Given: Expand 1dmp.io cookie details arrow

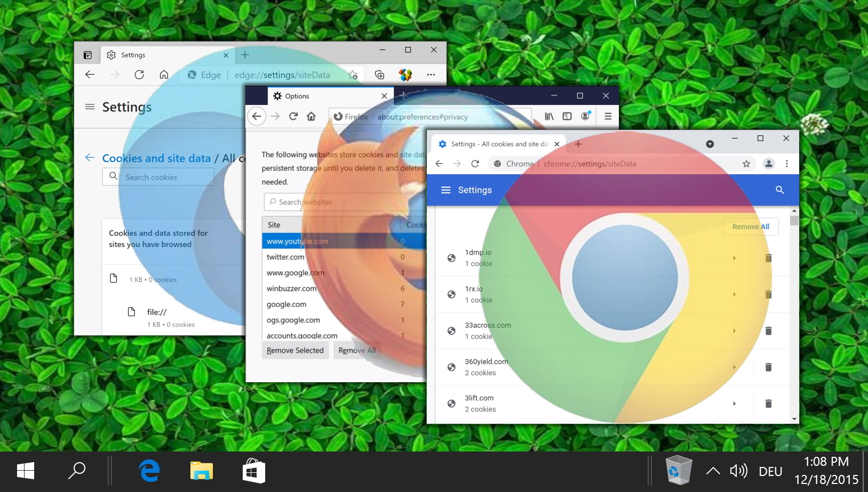Looking at the screenshot, I should pos(735,258).
